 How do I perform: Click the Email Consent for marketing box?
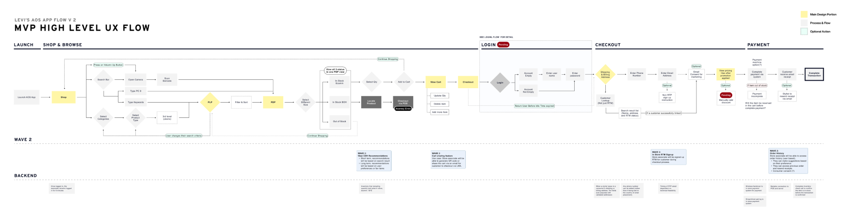696,74
